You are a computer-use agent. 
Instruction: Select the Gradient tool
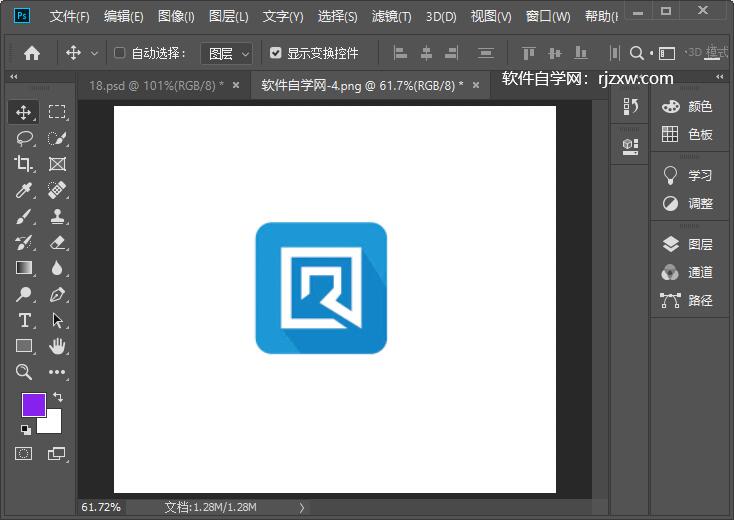[x=23, y=268]
